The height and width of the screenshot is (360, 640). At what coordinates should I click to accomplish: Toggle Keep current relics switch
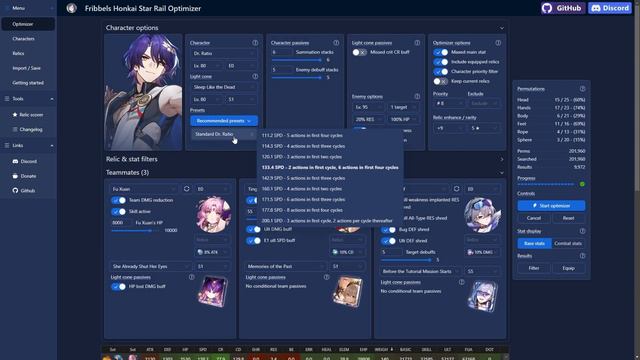[x=440, y=81]
